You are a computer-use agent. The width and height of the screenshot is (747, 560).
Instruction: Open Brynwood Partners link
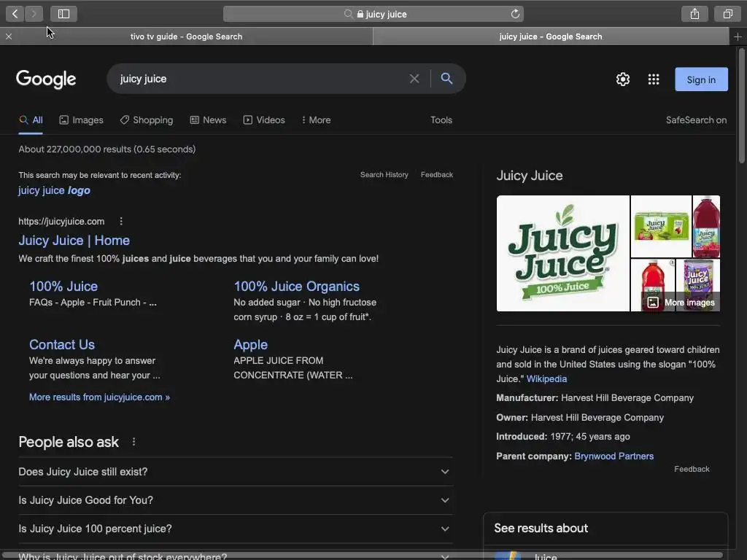click(x=614, y=456)
